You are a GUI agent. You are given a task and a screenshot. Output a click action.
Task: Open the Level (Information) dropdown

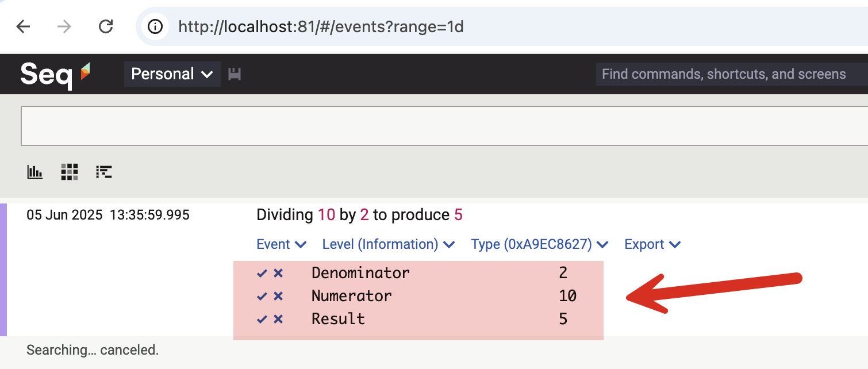pos(388,244)
